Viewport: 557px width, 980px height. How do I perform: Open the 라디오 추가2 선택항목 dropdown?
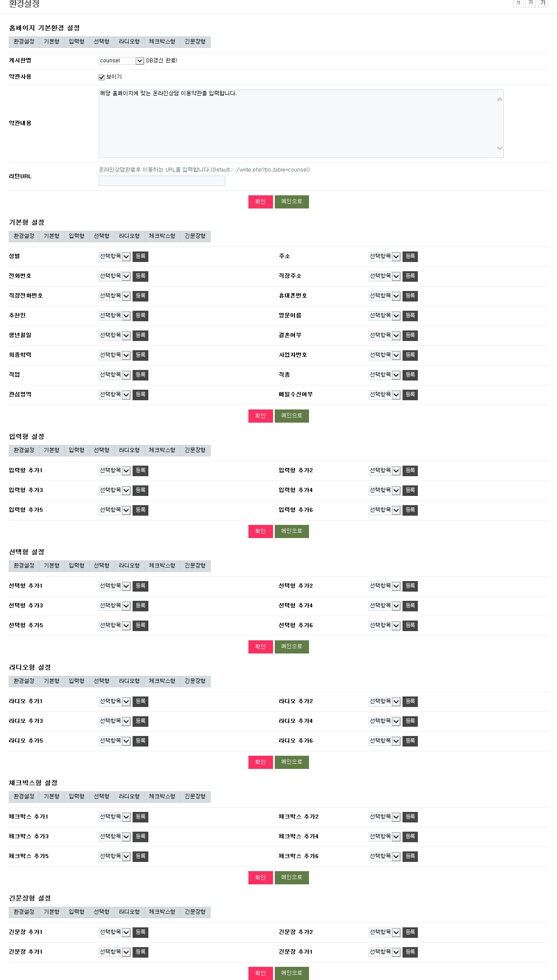coord(385,701)
